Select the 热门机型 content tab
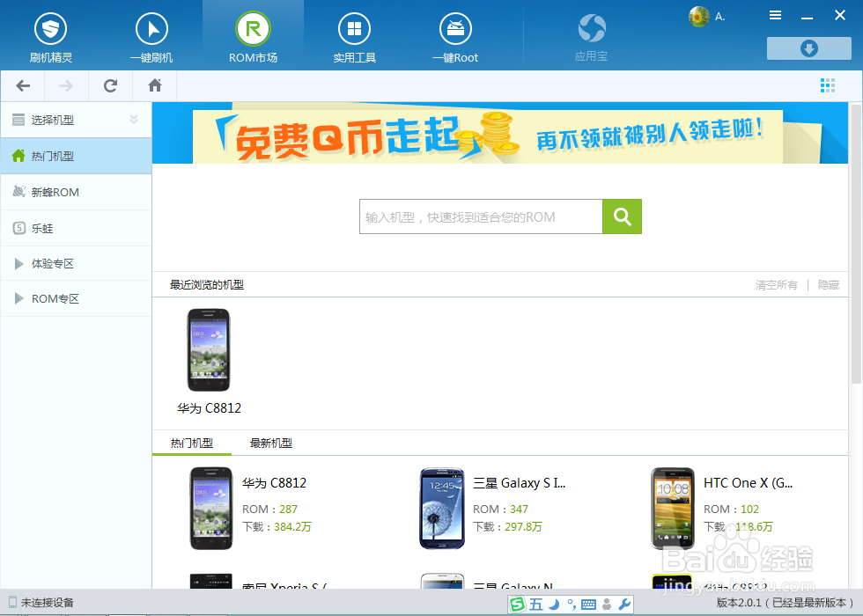The width and height of the screenshot is (863, 616). [x=192, y=444]
